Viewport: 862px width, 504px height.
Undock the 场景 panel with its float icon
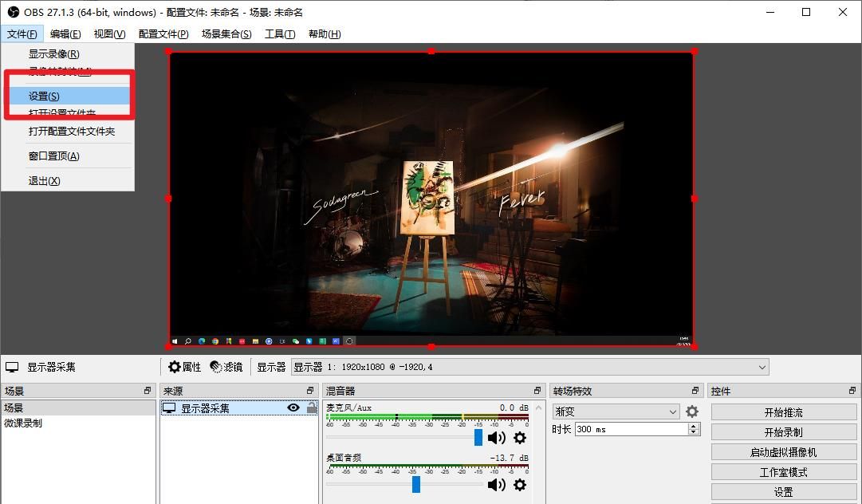(x=148, y=390)
